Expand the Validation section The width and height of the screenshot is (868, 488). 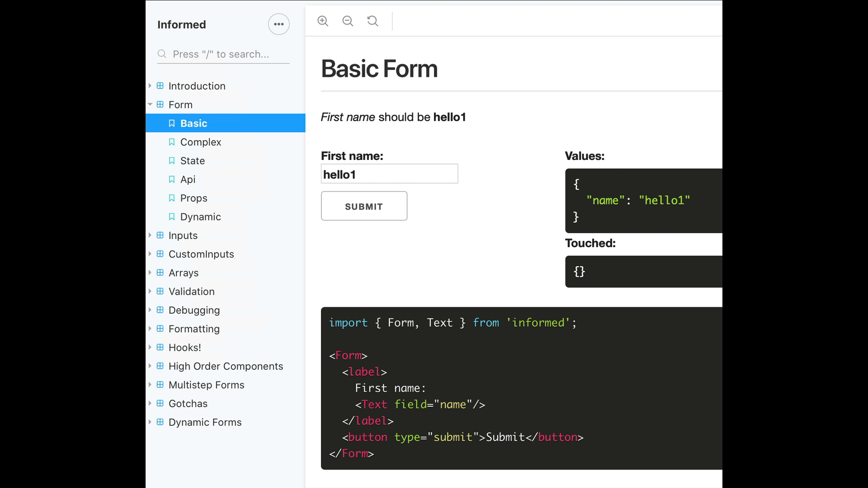coord(151,291)
